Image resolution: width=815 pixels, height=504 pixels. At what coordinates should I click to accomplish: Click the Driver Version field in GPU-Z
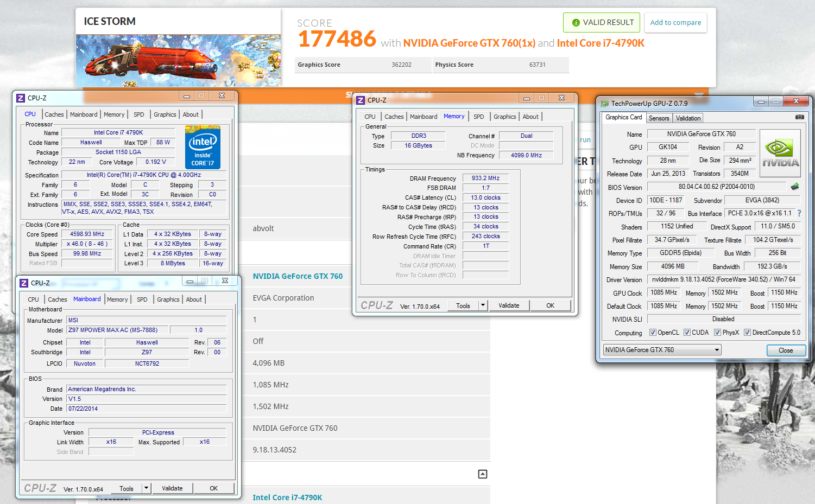724,279
